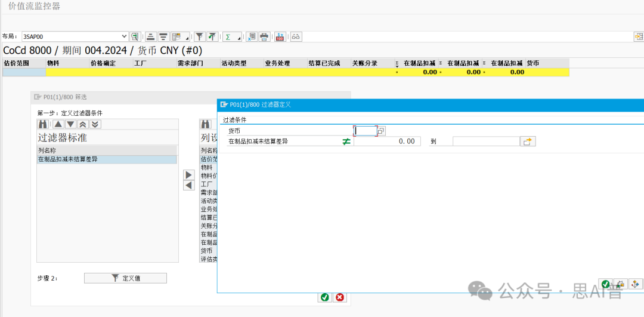
Task: Open the 货币 field value help
Action: 382,131
